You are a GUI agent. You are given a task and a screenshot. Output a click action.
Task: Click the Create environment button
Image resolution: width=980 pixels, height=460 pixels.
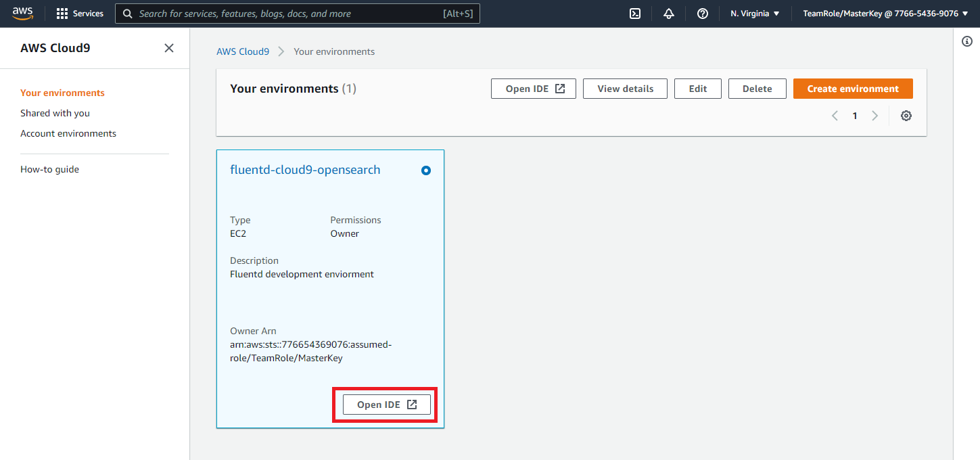853,89
